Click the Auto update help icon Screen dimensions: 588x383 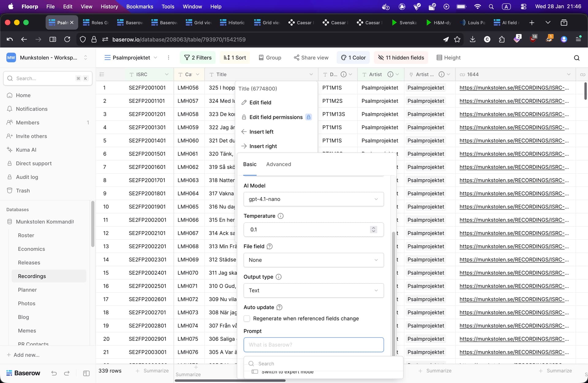pos(279,307)
